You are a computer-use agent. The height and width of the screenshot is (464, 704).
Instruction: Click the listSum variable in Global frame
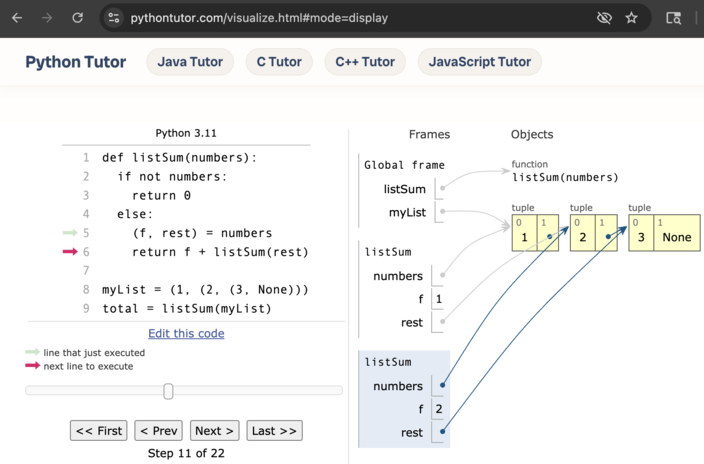[x=405, y=189]
